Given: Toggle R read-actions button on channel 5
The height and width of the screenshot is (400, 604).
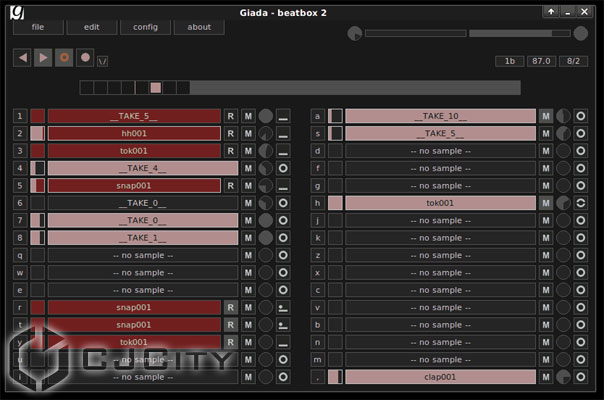Looking at the screenshot, I should click(x=230, y=186).
